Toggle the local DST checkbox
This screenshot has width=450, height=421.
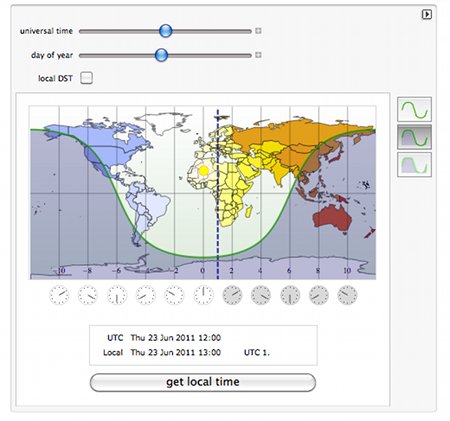click(86, 78)
